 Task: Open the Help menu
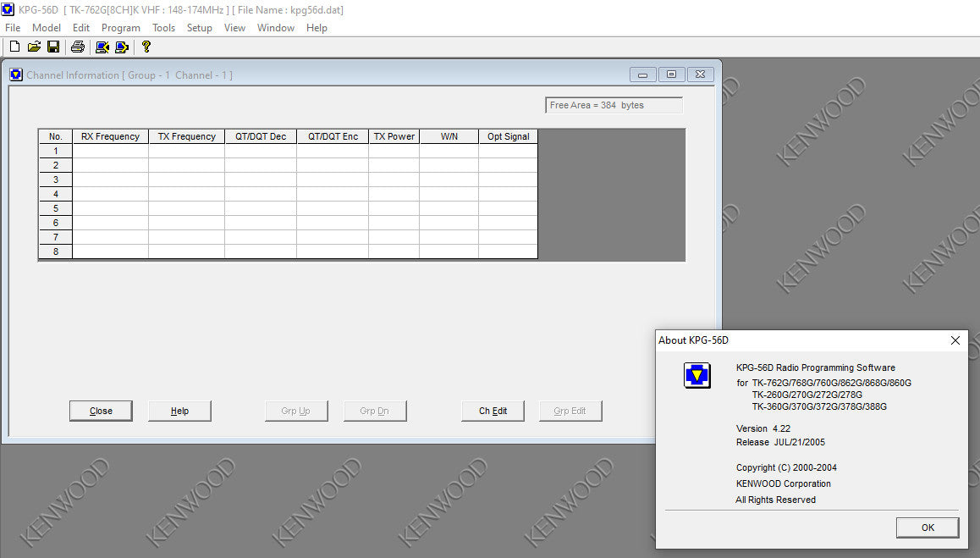[317, 28]
